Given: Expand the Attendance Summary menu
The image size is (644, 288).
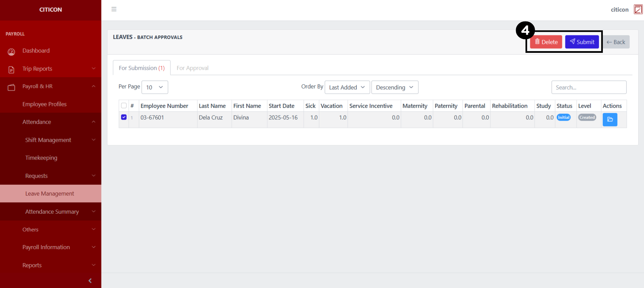Looking at the screenshot, I should [x=52, y=212].
